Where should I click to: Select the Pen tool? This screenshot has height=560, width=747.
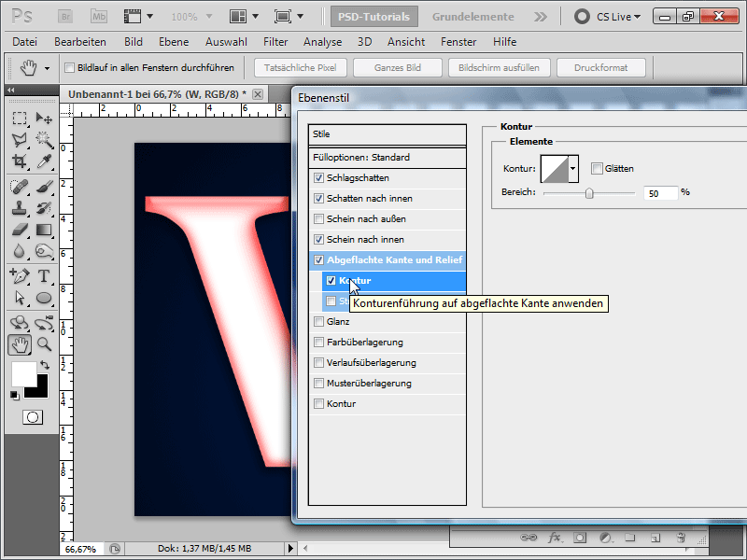point(20,275)
